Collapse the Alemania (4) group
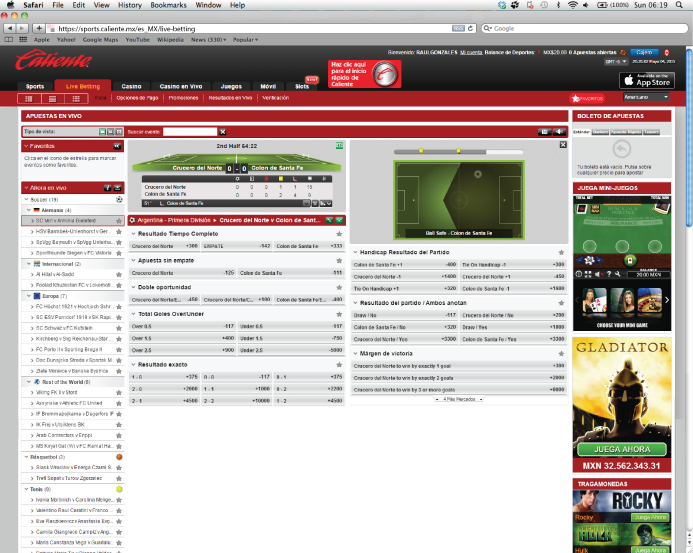This screenshot has width=693, height=553. tap(29, 210)
